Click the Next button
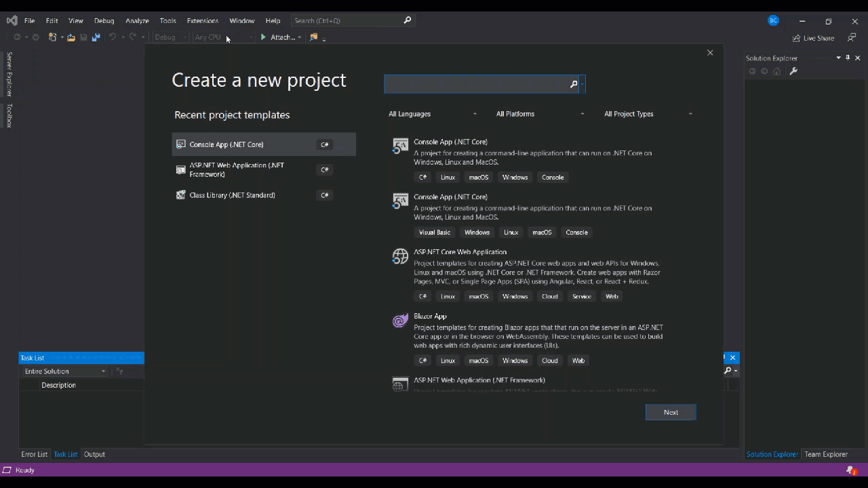Viewport: 868px width, 488px height. tap(671, 412)
